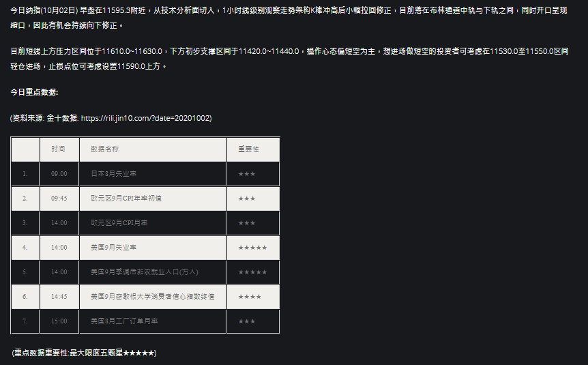
Task: Click 美国9月季调后非农就业人口(万人) data name
Action: point(145,272)
